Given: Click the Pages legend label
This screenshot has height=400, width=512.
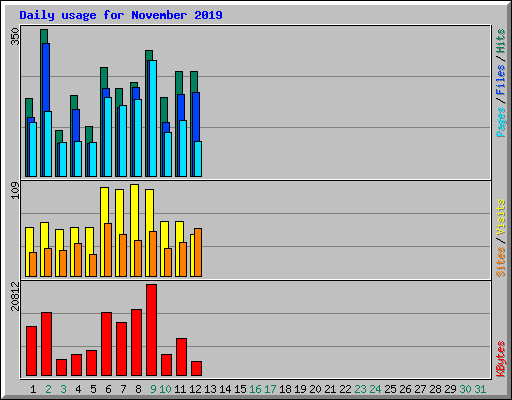Looking at the screenshot, I should coord(501,122).
